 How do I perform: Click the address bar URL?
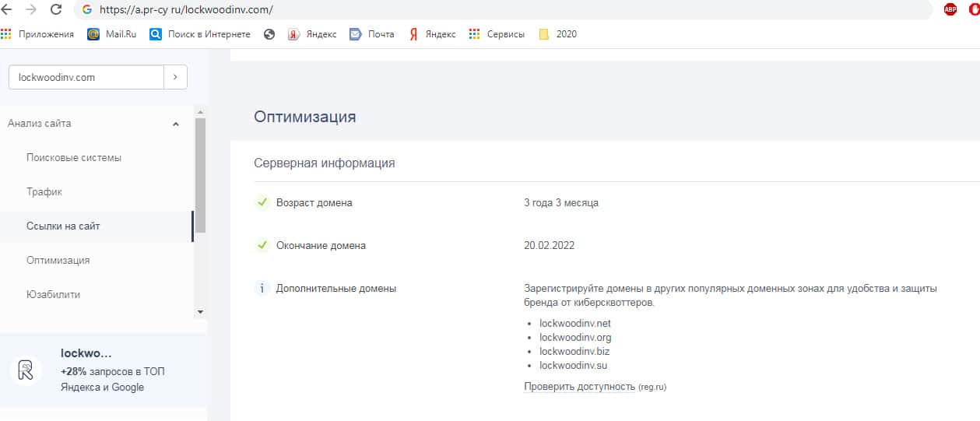pos(186,10)
